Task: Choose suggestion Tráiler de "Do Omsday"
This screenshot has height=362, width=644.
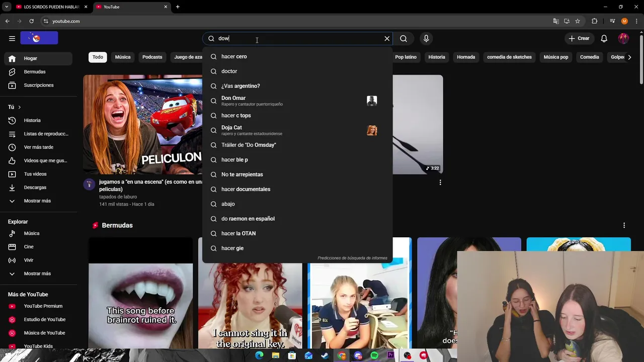Action: [x=297, y=145]
